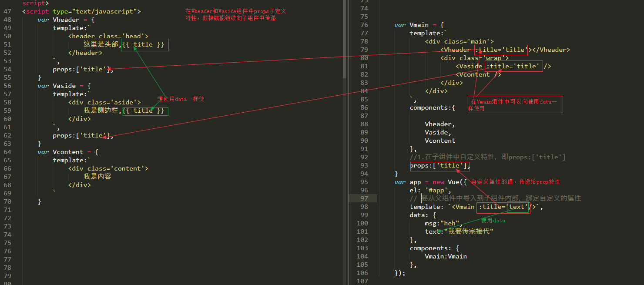The height and width of the screenshot is (285, 644).
Task: Click 'components: {' on line 103
Action: pos(434,248)
